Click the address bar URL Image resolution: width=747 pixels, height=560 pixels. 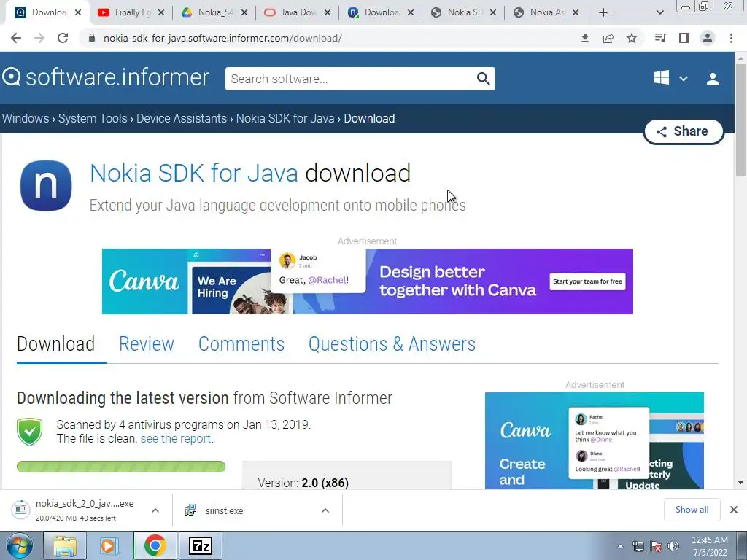[x=222, y=38]
